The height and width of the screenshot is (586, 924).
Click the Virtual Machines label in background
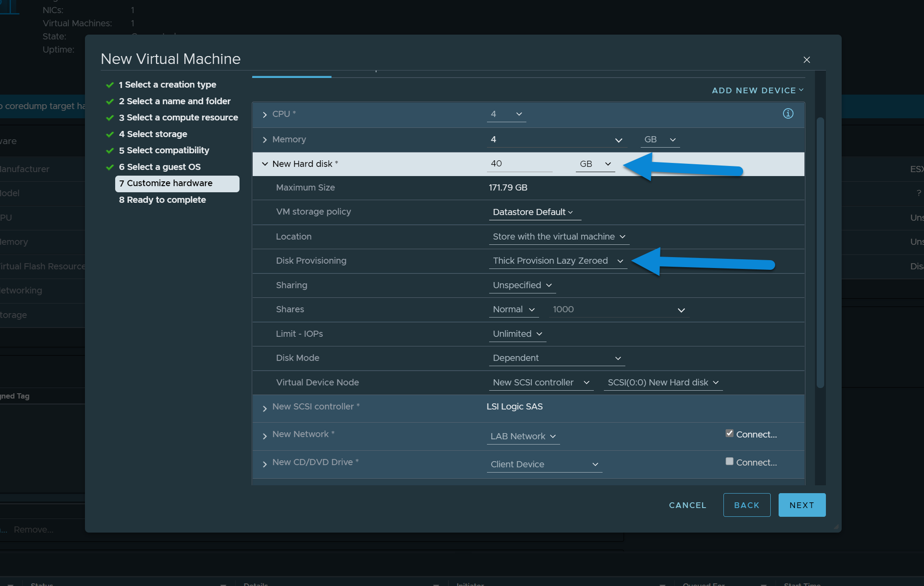(x=78, y=24)
